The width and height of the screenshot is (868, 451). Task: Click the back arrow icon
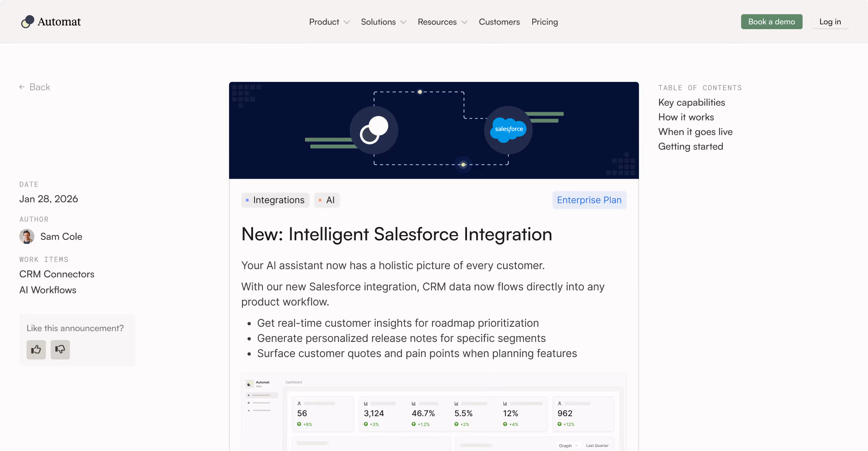point(22,87)
